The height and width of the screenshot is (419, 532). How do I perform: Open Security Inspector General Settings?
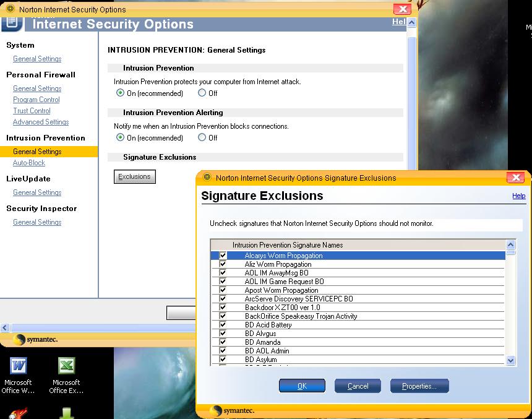(37, 222)
